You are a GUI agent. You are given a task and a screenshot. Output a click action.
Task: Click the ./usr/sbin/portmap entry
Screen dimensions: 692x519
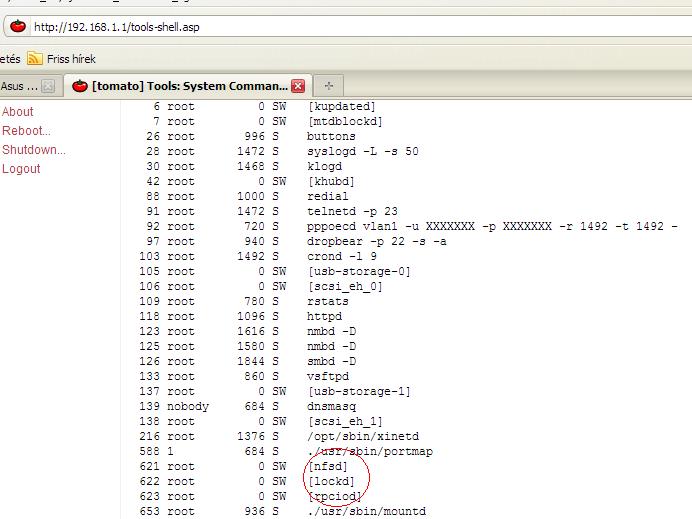(x=370, y=451)
